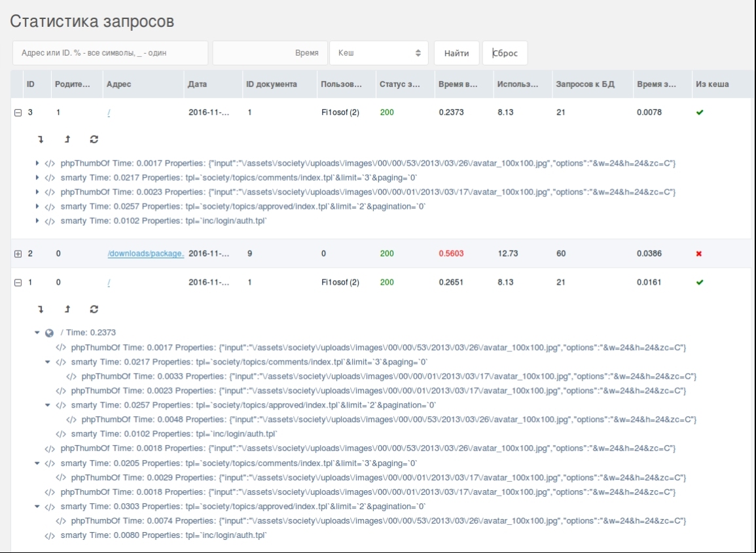Collapse the '/ Time: 0.2373' tree node

[x=38, y=333]
